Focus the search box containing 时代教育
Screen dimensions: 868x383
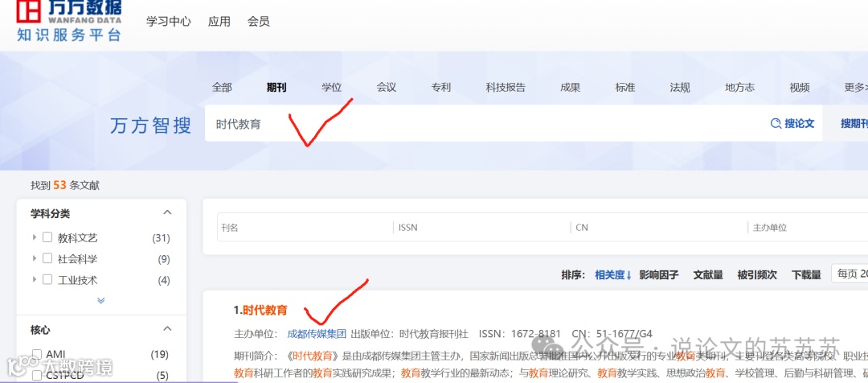pos(481,123)
